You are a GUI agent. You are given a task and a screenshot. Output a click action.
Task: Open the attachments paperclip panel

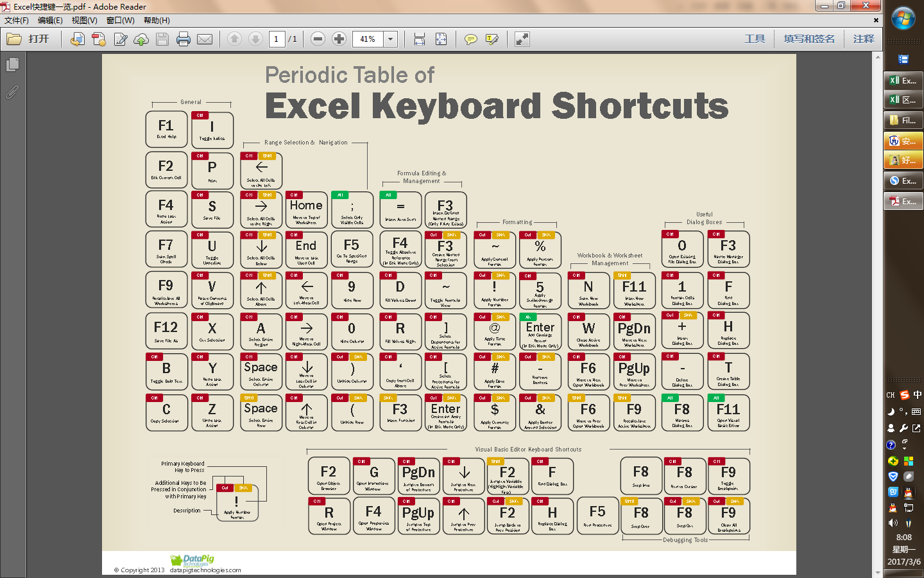(12, 92)
